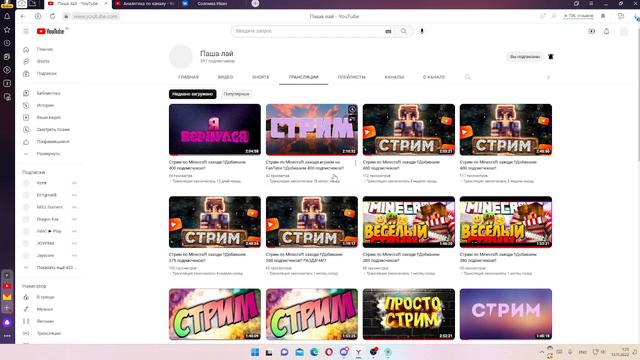The image size is (640, 360).
Task: Open the YouTube hamburger guide menu
Action: [x=26, y=31]
